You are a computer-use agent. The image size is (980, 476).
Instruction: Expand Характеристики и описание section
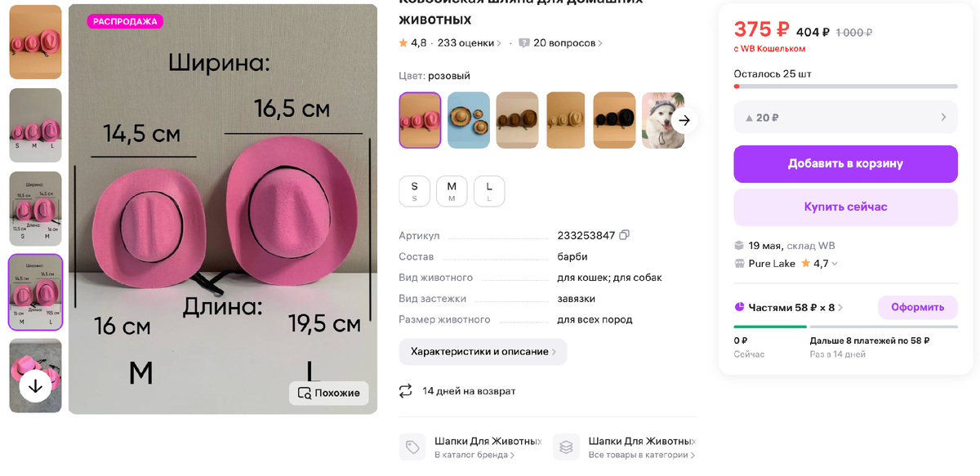coord(483,352)
